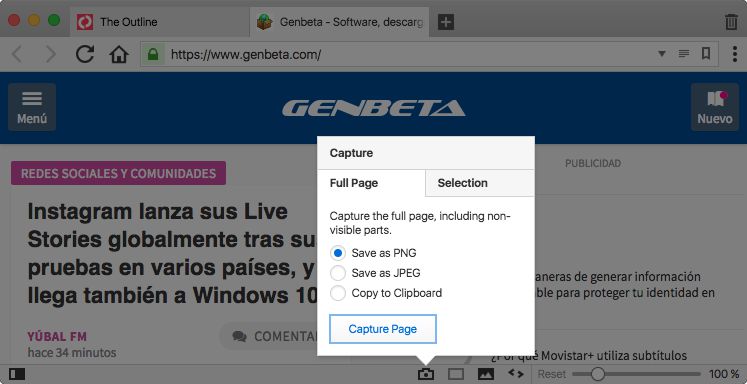Click the camera capture icon in status bar
The width and height of the screenshot is (747, 384).
tap(425, 374)
